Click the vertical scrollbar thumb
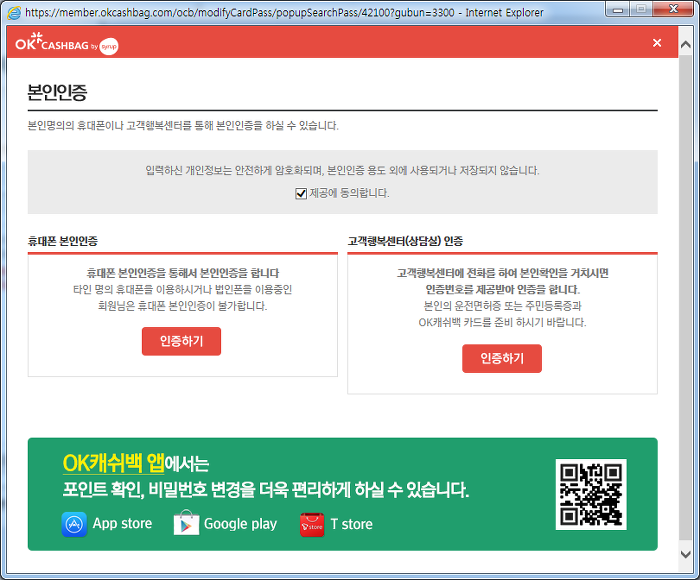This screenshot has width=700, height=580. 685,297
